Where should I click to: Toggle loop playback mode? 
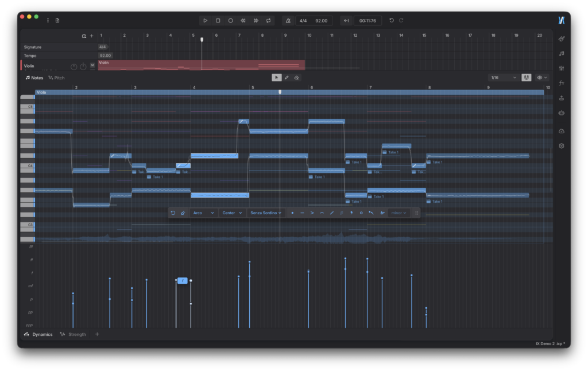pyautogui.click(x=269, y=21)
